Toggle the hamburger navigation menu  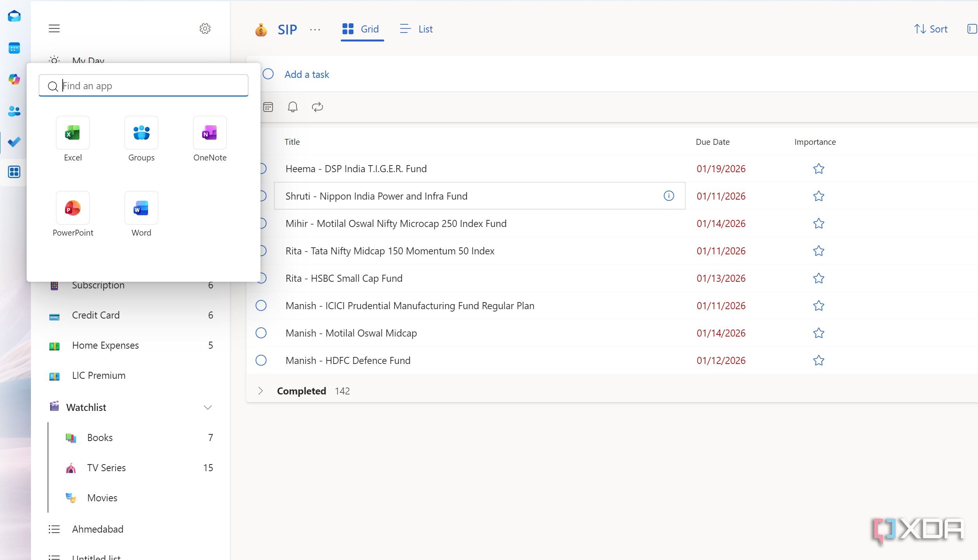pyautogui.click(x=54, y=29)
